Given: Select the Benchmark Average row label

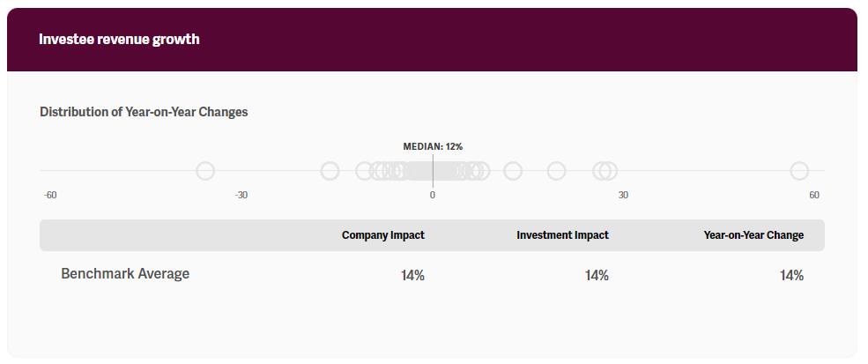Looking at the screenshot, I should pyautogui.click(x=125, y=274).
